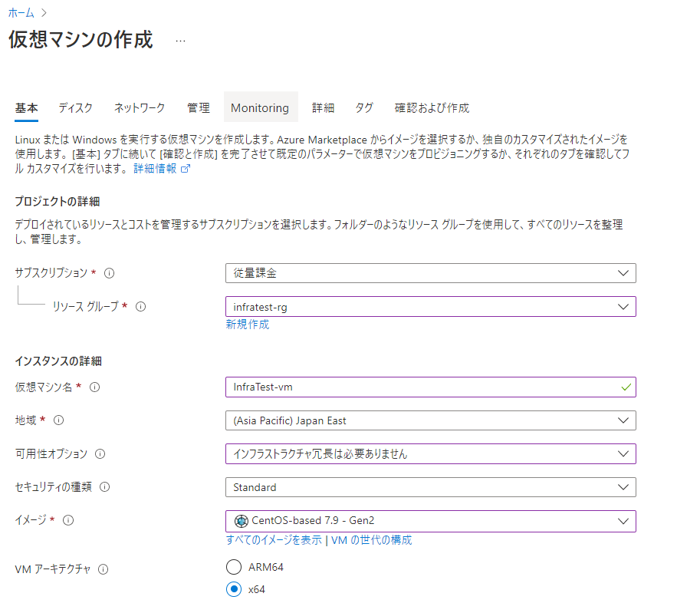This screenshot has height=613, width=700.
Task: Open the セキュリティの種類 dropdown showing Standard
Action: click(x=431, y=487)
